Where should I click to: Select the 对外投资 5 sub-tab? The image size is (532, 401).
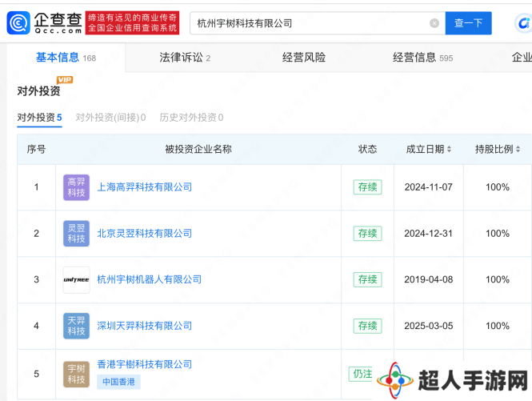(x=39, y=118)
